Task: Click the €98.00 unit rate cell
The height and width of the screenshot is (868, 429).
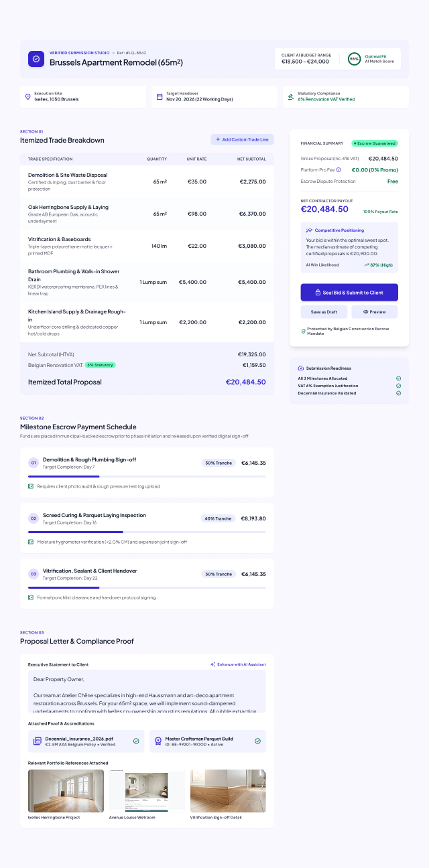Action: click(197, 214)
